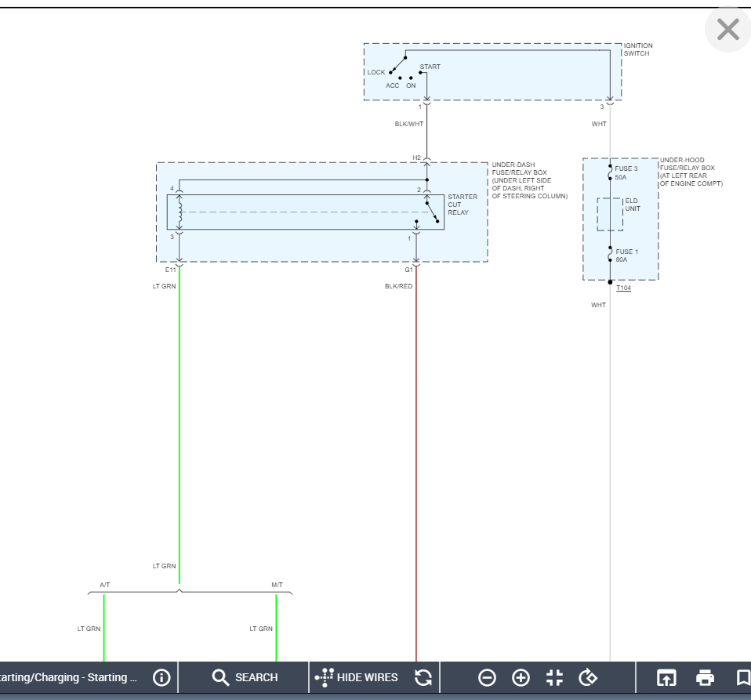Viewport: 751px width, 700px height.
Task: Zoom in with the plus icon
Action: (x=521, y=677)
